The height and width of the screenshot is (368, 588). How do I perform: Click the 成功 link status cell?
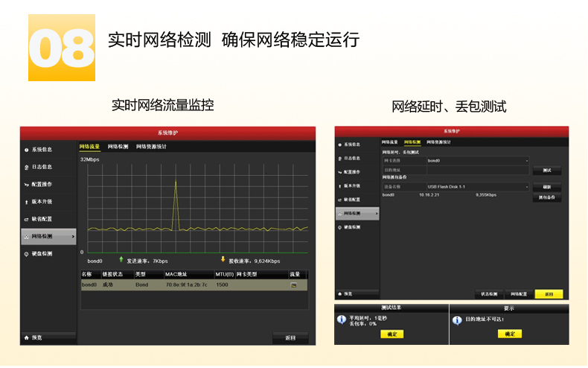tap(108, 285)
